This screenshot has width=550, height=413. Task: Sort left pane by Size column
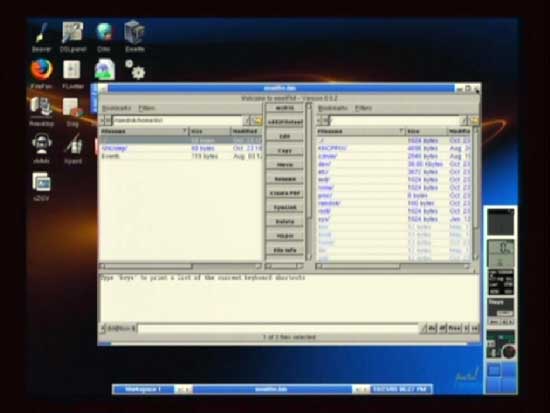coord(210,131)
